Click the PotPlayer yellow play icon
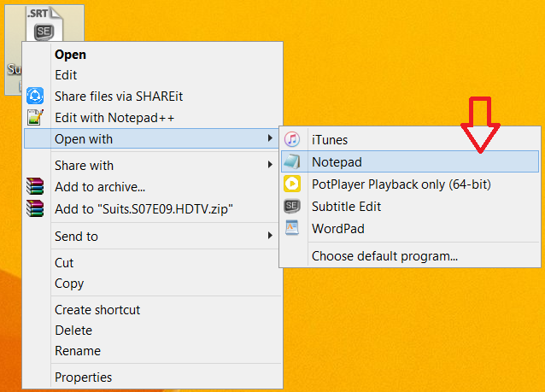 click(293, 184)
